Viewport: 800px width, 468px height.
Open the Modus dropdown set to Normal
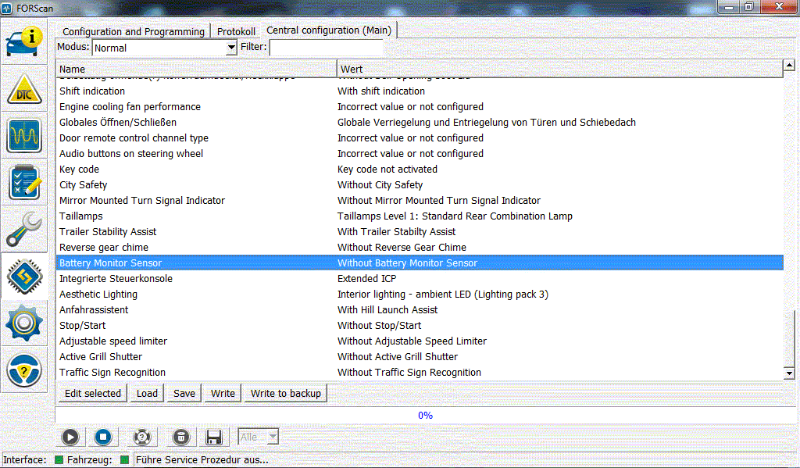click(x=164, y=48)
